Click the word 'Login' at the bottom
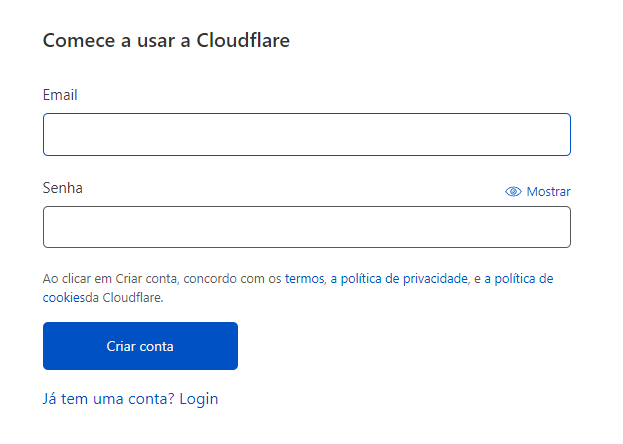 coord(199,399)
